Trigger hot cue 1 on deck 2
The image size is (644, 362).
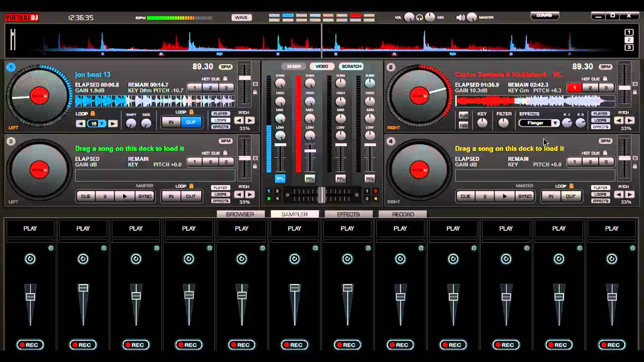[575, 88]
